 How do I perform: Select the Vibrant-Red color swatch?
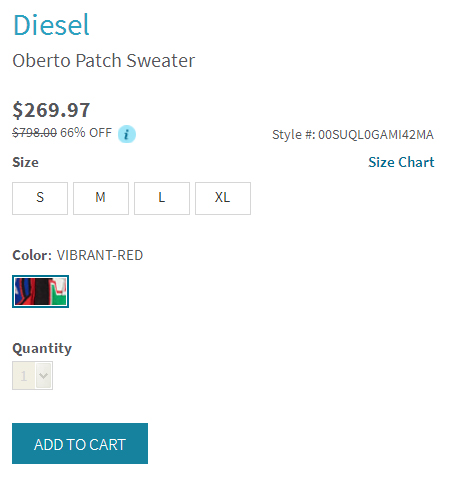(40, 291)
